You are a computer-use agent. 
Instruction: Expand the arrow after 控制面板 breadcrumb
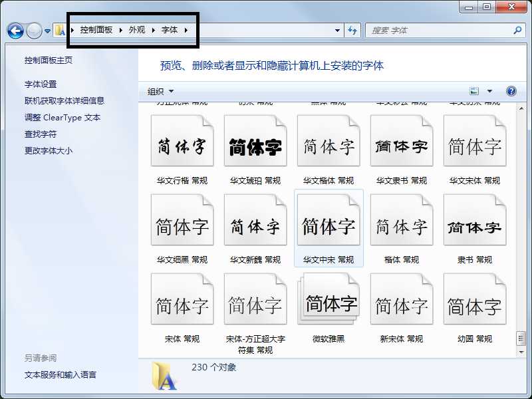pos(121,30)
